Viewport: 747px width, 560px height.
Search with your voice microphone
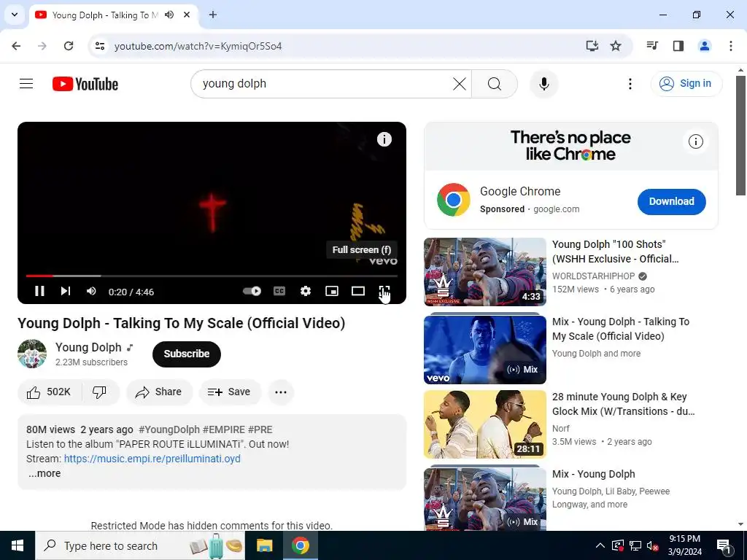coord(543,84)
